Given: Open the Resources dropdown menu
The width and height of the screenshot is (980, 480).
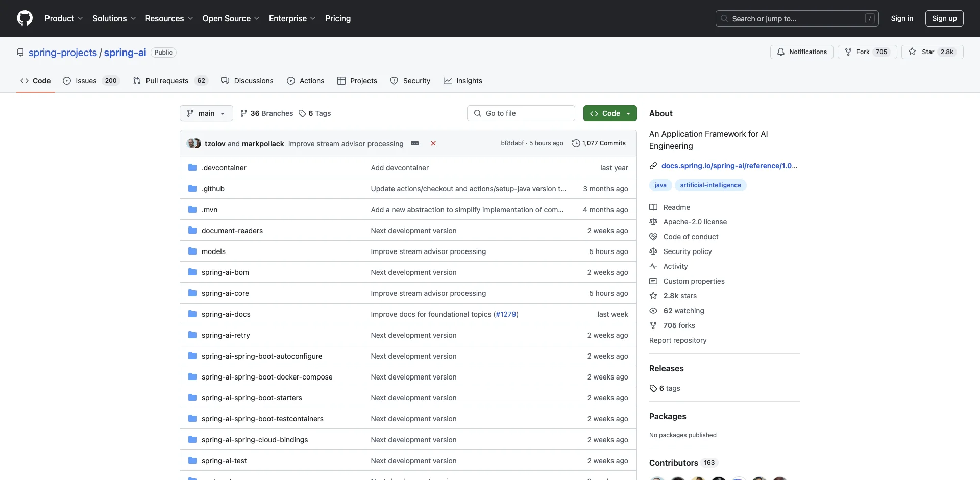Looking at the screenshot, I should [x=169, y=18].
